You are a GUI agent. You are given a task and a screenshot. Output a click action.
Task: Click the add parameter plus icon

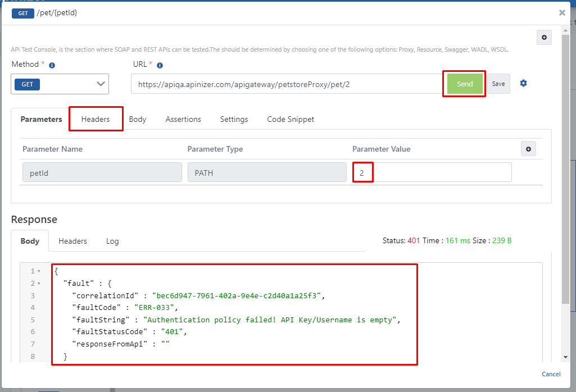pos(528,149)
